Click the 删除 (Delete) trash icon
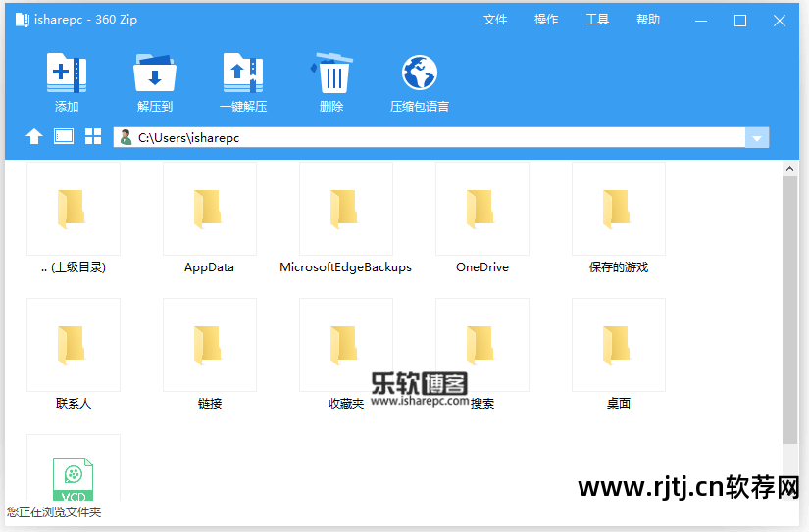This screenshot has width=809, height=532. pos(331,73)
